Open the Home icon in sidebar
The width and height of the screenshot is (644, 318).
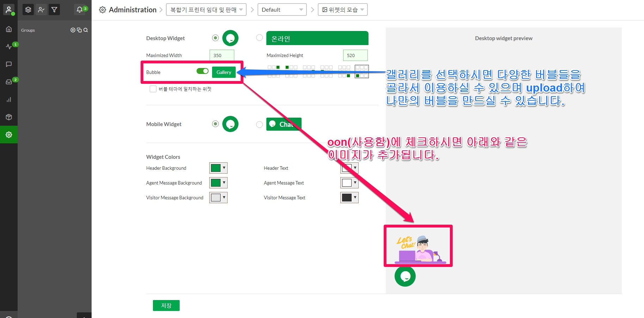pyautogui.click(x=9, y=29)
